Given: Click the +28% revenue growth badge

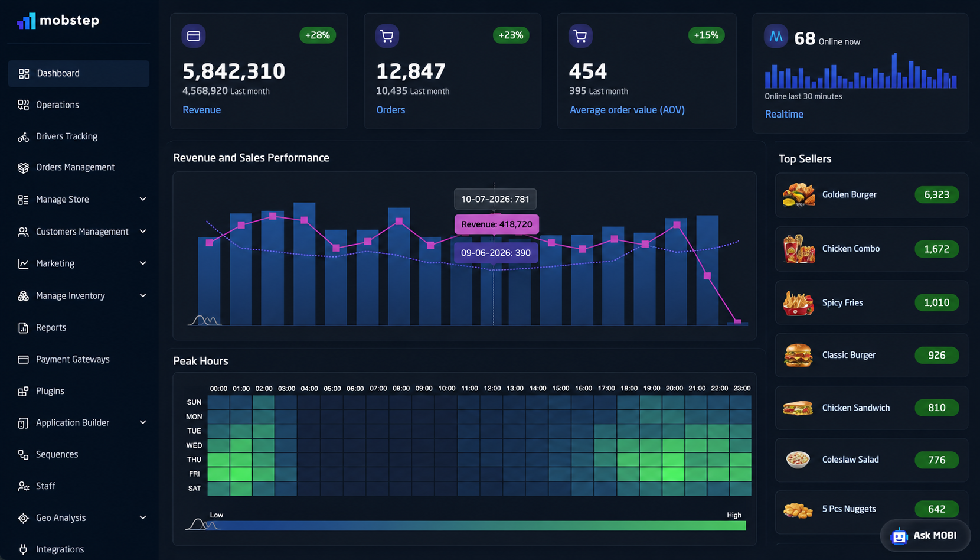Looking at the screenshot, I should click(318, 35).
